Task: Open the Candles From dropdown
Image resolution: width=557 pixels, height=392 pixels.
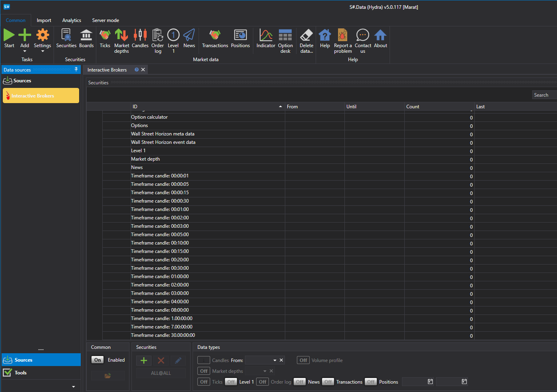Action: 275,360
